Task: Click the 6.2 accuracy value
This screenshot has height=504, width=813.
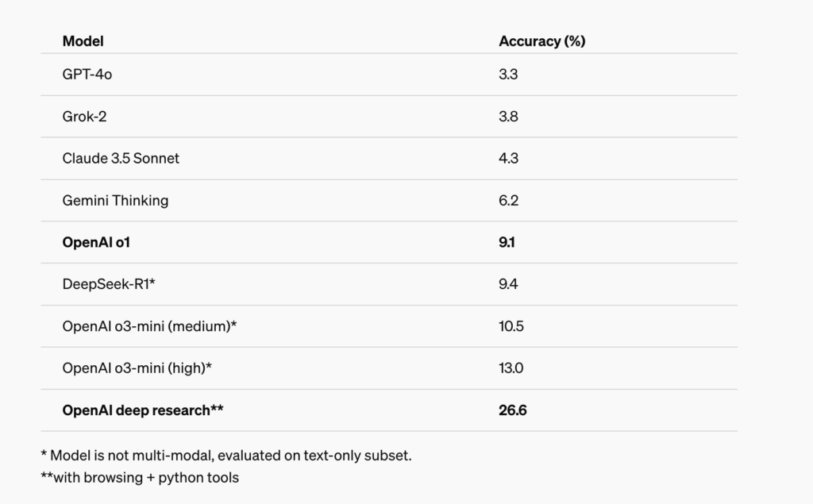Action: pos(508,201)
